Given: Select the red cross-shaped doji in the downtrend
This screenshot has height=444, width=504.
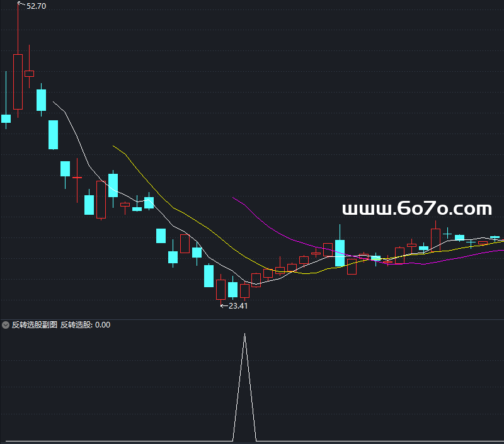Looking at the screenshot, I should (77, 178).
